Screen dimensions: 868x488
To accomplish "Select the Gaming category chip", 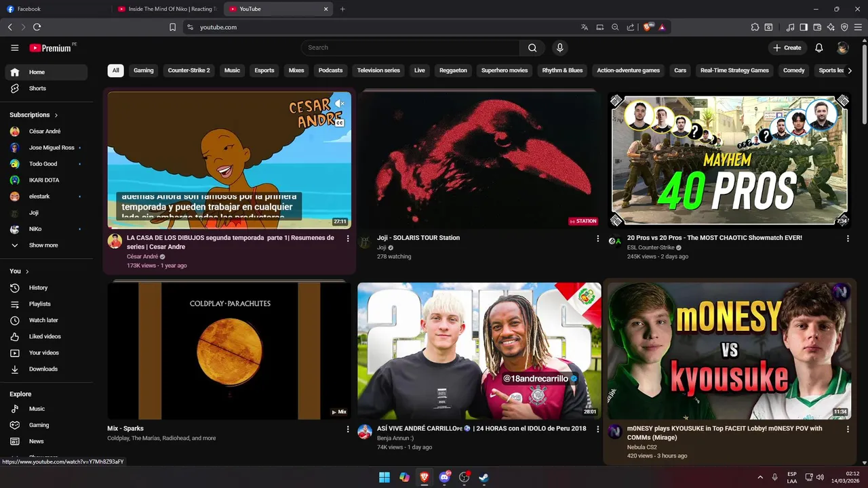I will 143,70.
